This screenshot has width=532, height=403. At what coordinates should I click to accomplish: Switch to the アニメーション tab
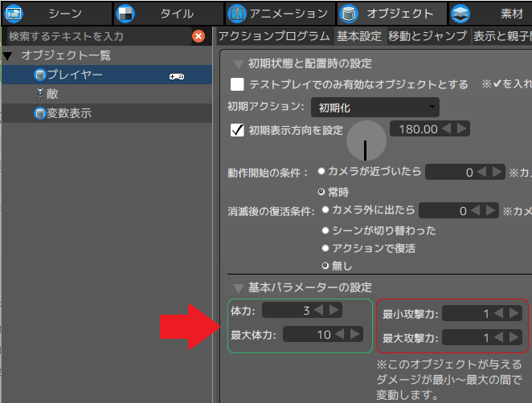point(280,14)
